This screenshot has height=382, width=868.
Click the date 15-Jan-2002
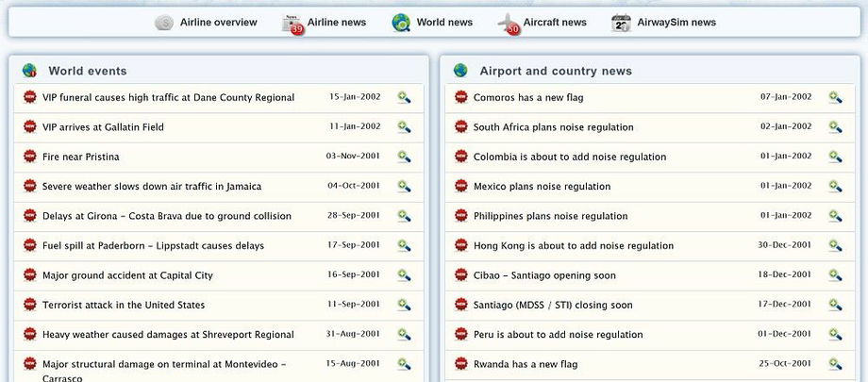(x=355, y=97)
